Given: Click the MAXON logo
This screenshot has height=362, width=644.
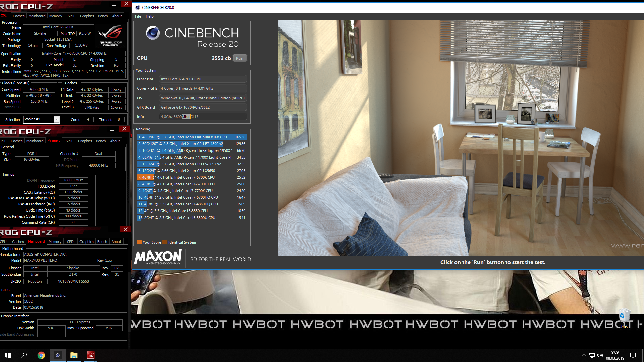Looking at the screenshot, I should click(x=158, y=258).
